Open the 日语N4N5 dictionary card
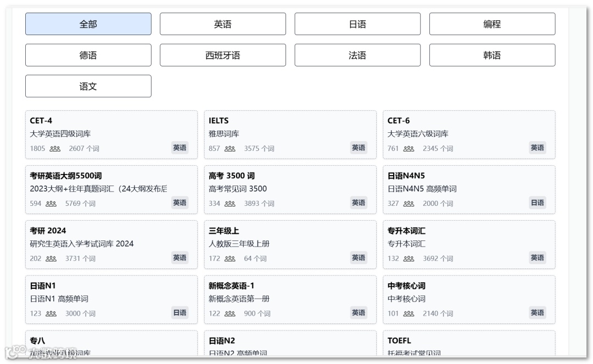Image resolution: width=593 pixels, height=364 pixels. pyautogui.click(x=469, y=189)
